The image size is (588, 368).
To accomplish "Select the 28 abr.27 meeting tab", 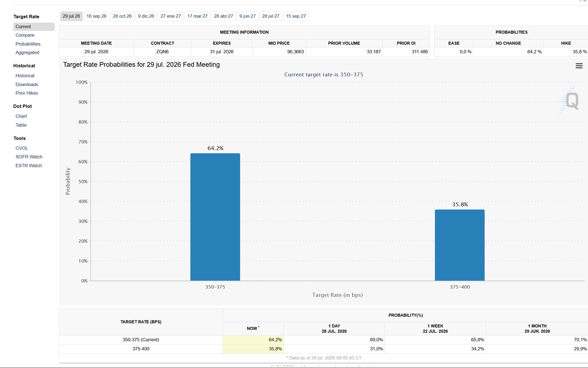I will click(x=224, y=16).
